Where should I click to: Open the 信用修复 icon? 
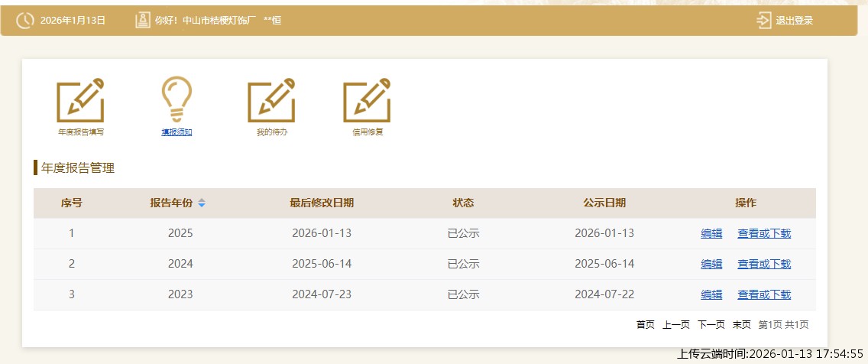point(367,100)
